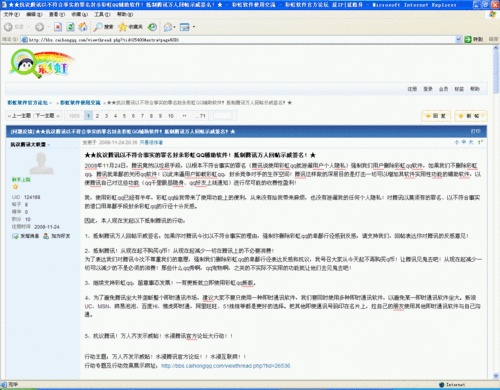Click the page jump input box in pagination

tap(222, 116)
